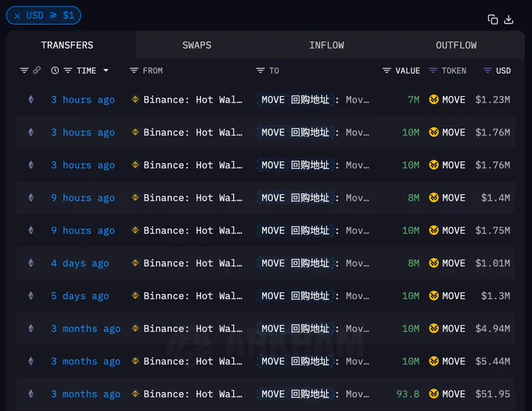This screenshot has height=411, width=532.
Task: Click Ethereum icon in the $51.95 row
Action: click(x=31, y=394)
